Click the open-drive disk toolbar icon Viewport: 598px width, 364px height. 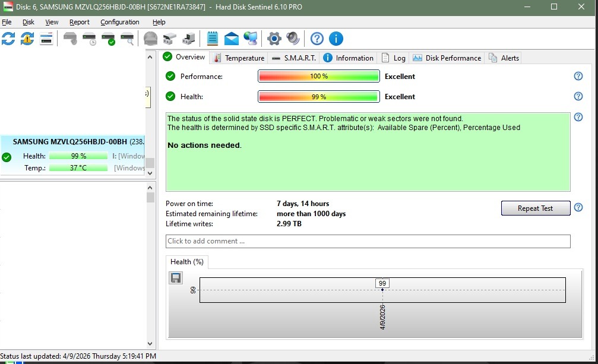pyautogui.click(x=169, y=39)
